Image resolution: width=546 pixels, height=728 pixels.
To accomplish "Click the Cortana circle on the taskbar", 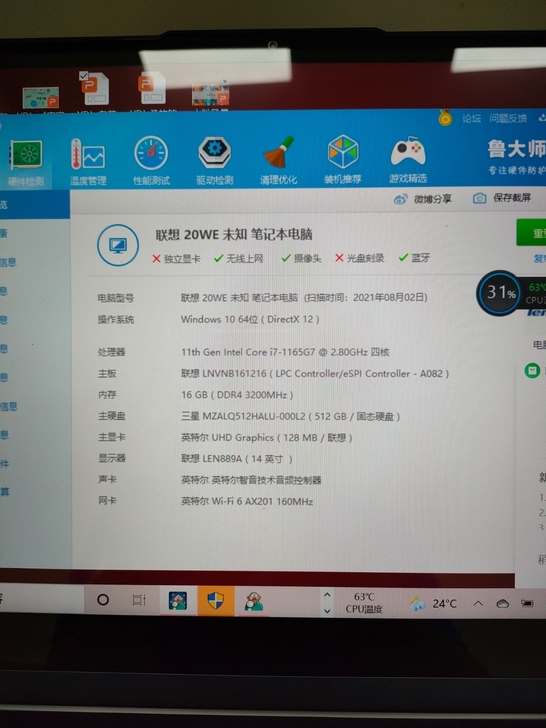I will (103, 600).
